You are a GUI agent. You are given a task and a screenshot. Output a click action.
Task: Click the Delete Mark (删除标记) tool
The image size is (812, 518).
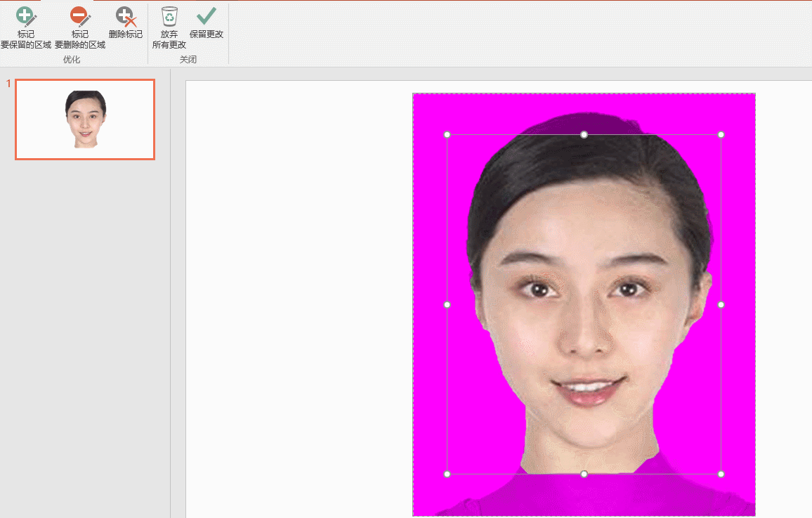125,22
